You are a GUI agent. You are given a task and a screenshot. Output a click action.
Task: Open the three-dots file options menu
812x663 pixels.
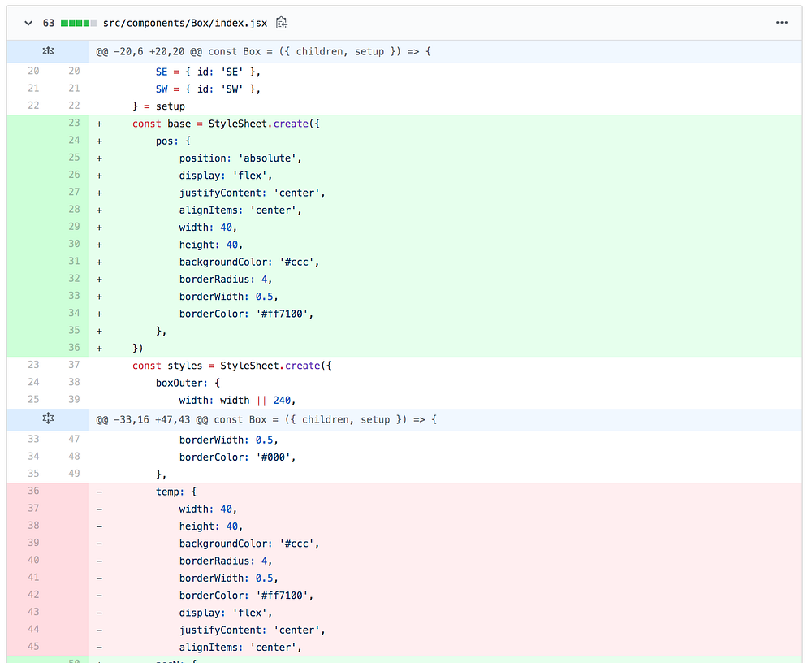(x=782, y=22)
